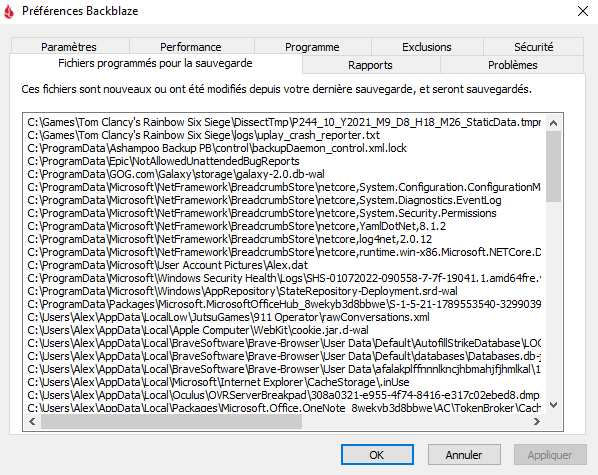Click the scroll right arrow of file list

[537, 422]
